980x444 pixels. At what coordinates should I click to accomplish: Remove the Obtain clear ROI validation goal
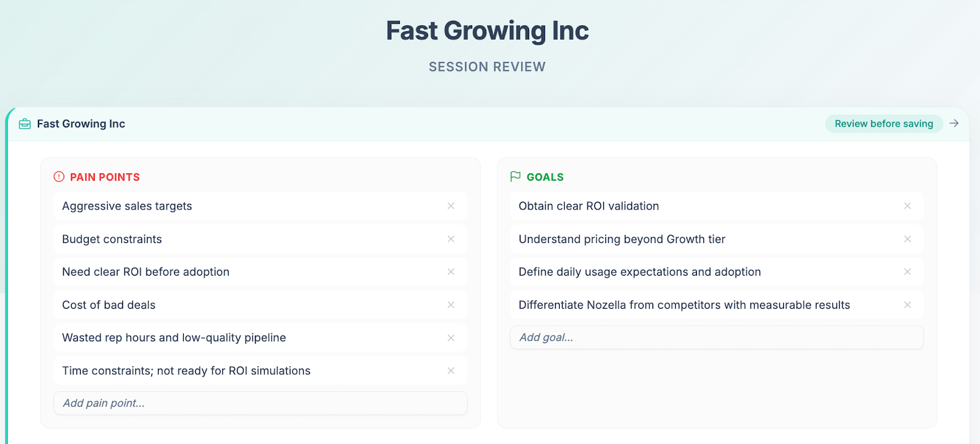pos(908,206)
